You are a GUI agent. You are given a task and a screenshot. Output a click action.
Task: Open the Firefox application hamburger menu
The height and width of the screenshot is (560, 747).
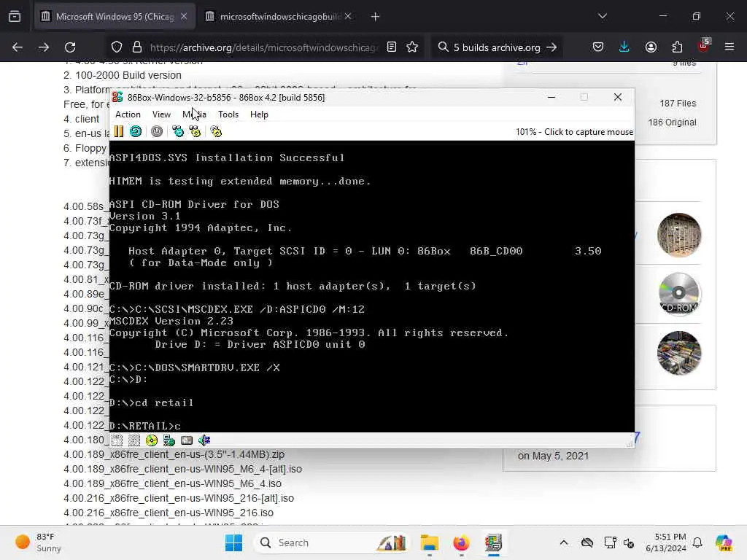[729, 47]
